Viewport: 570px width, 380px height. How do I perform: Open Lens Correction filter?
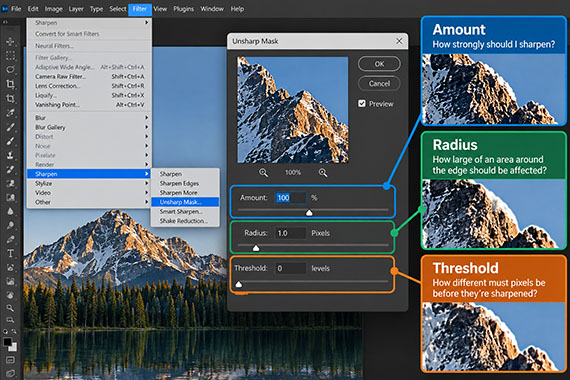pyautogui.click(x=89, y=86)
